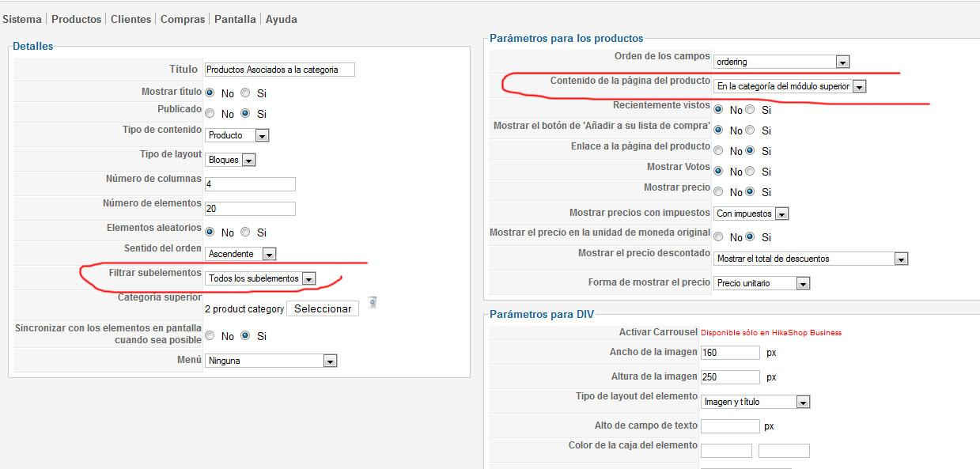Open the Sistema menu
The width and height of the screenshot is (980, 469).
click(22, 19)
